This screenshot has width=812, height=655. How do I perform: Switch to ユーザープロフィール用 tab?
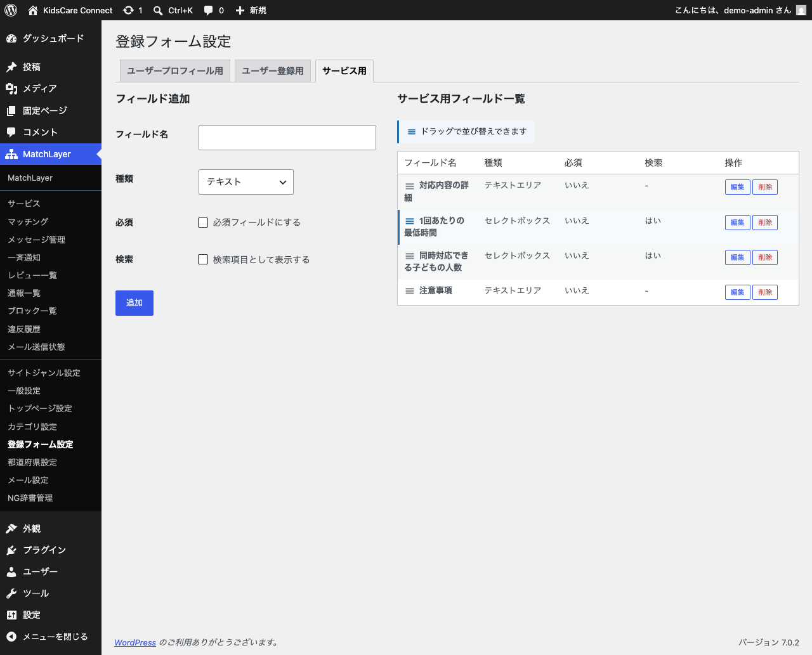[175, 71]
